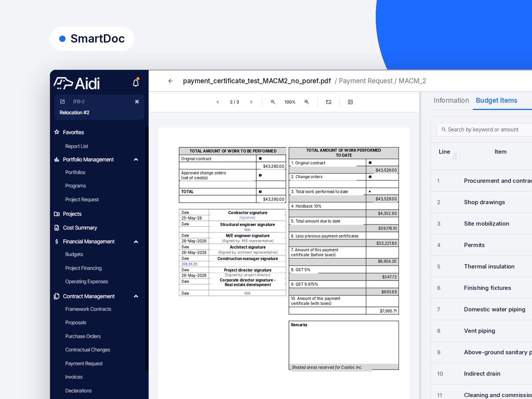Click the Portfolio Management chart icon
Screen dimensions: 532x399
(57, 160)
